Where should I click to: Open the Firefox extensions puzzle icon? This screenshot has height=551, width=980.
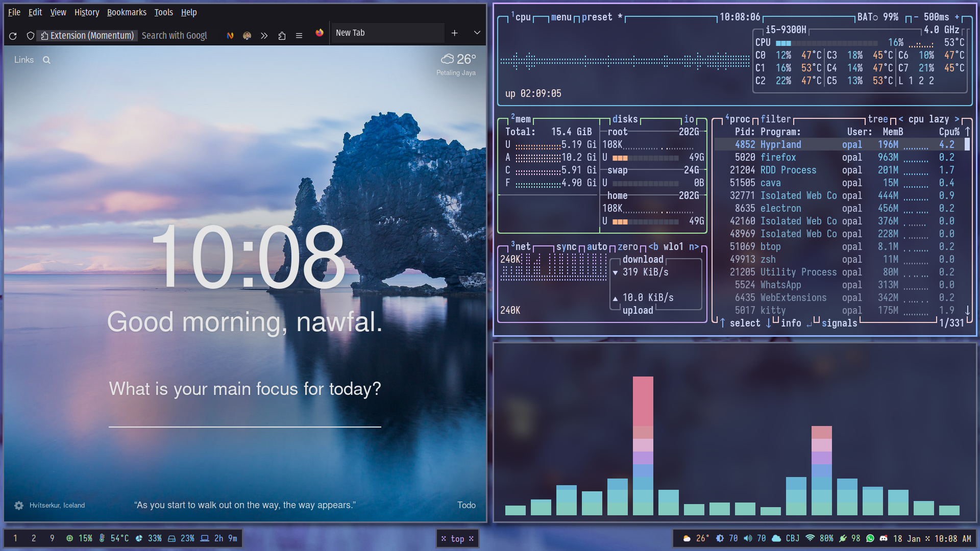[282, 36]
